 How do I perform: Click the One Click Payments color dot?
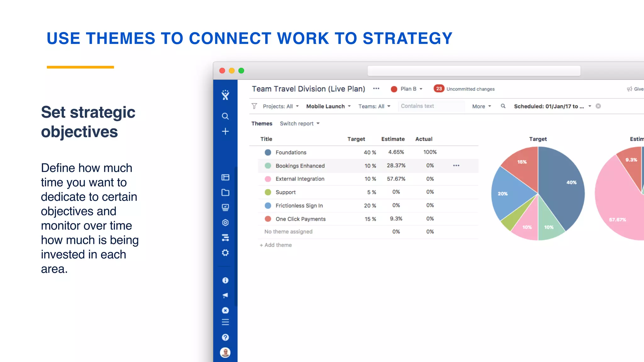coord(268,219)
